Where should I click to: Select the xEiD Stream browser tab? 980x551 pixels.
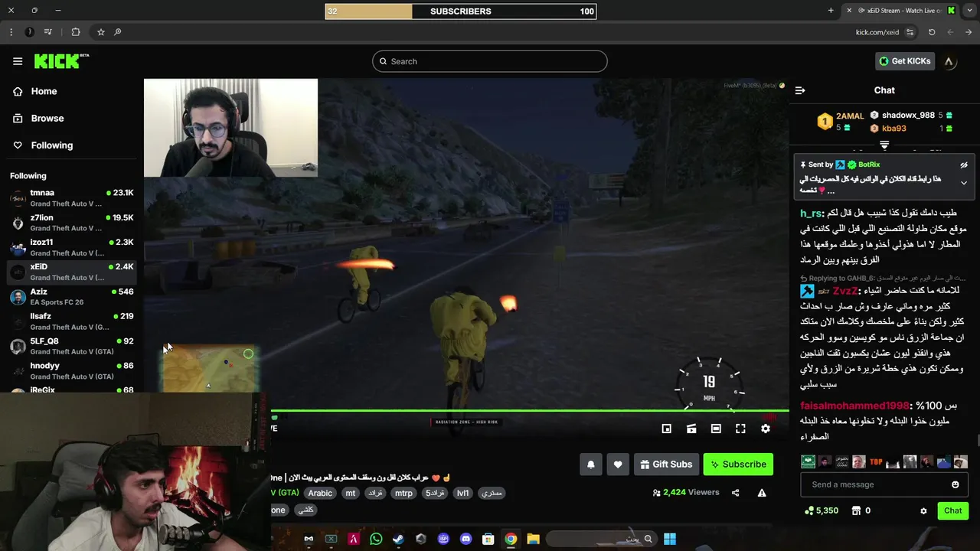[900, 11]
